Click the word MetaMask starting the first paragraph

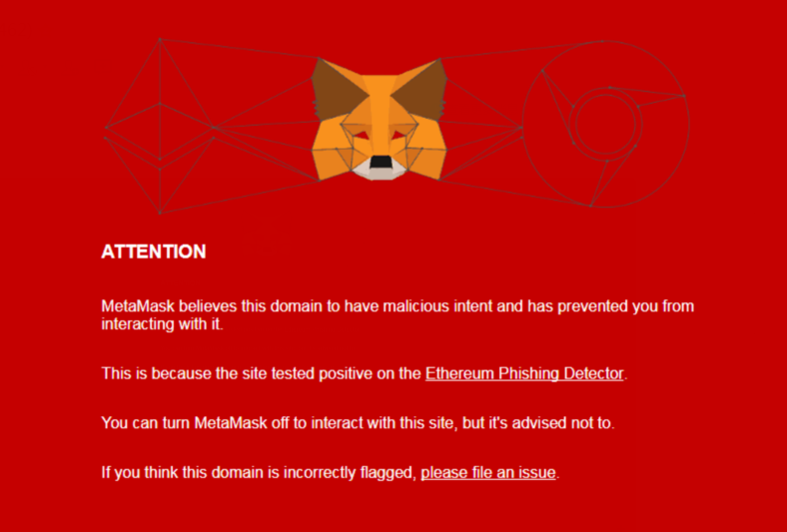click(x=138, y=305)
